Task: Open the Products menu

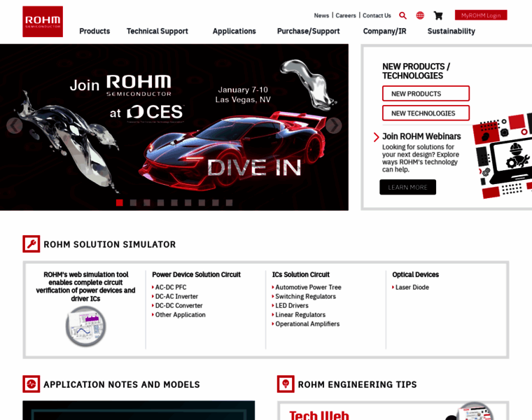Action: pyautogui.click(x=94, y=31)
